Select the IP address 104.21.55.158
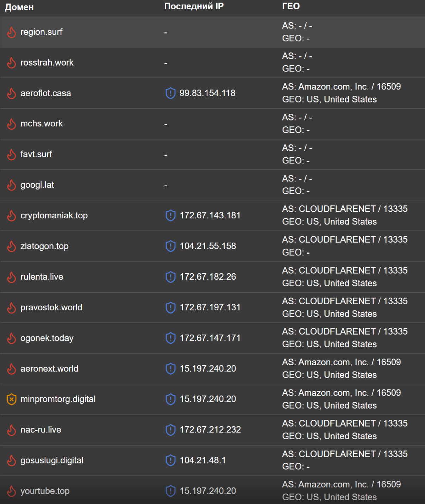 click(x=208, y=246)
